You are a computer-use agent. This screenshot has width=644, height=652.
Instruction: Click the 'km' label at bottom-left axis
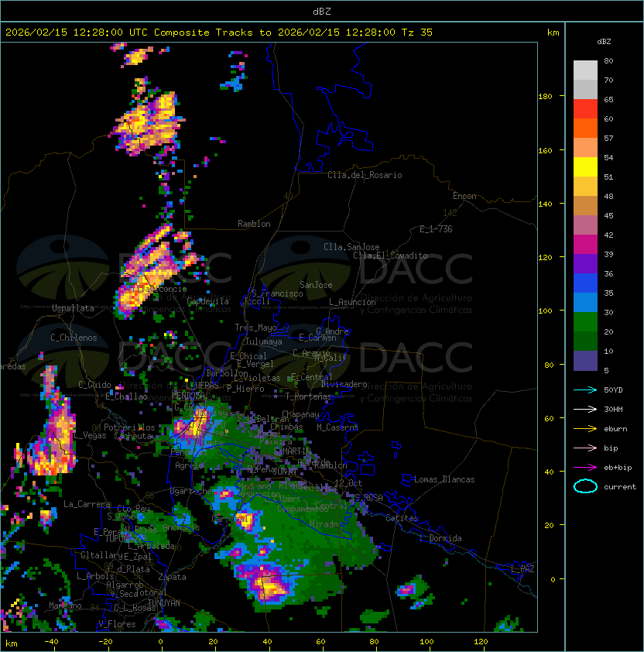[x=12, y=643]
